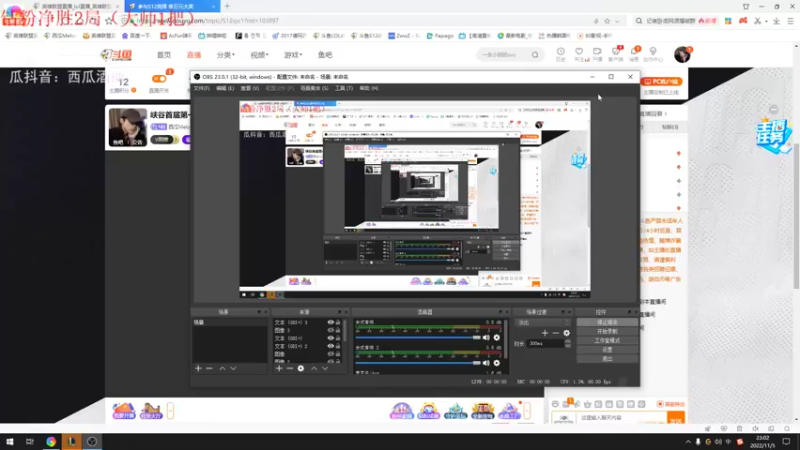
Task: Click 开始录制 start recording button
Action: [x=607, y=332]
